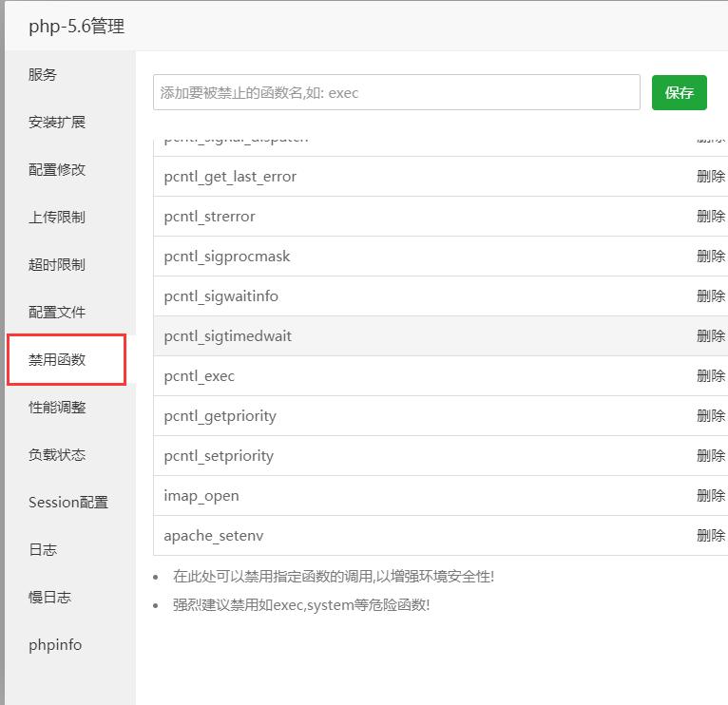728x705 pixels.
Task: Open the 性能调整 section
Action: (x=57, y=408)
